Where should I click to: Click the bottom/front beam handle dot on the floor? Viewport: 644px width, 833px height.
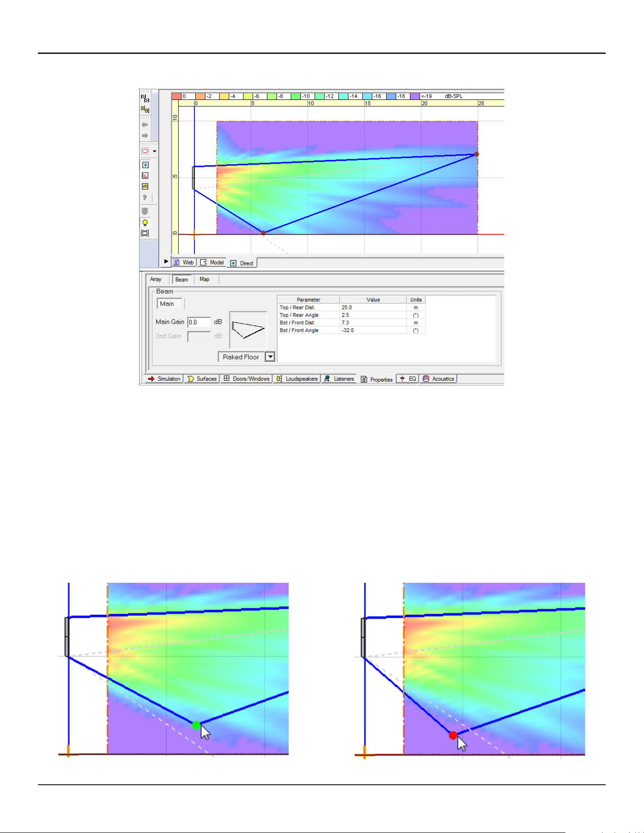pyautogui.click(x=264, y=233)
